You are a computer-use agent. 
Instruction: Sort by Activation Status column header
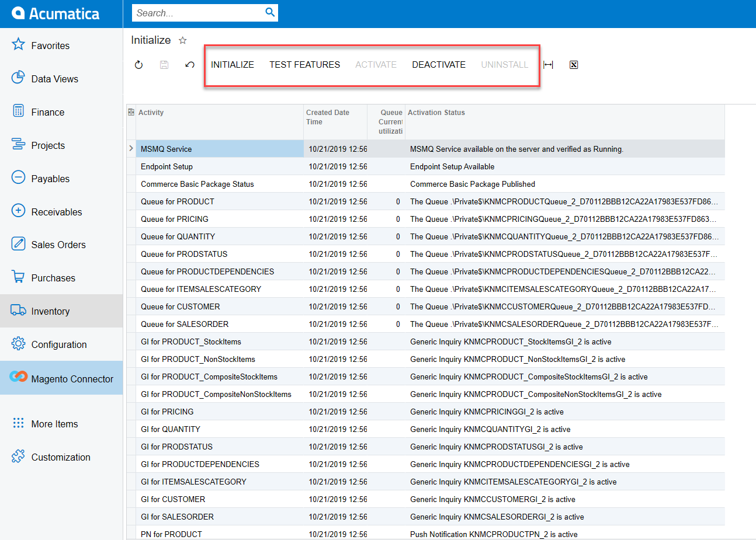(565, 122)
